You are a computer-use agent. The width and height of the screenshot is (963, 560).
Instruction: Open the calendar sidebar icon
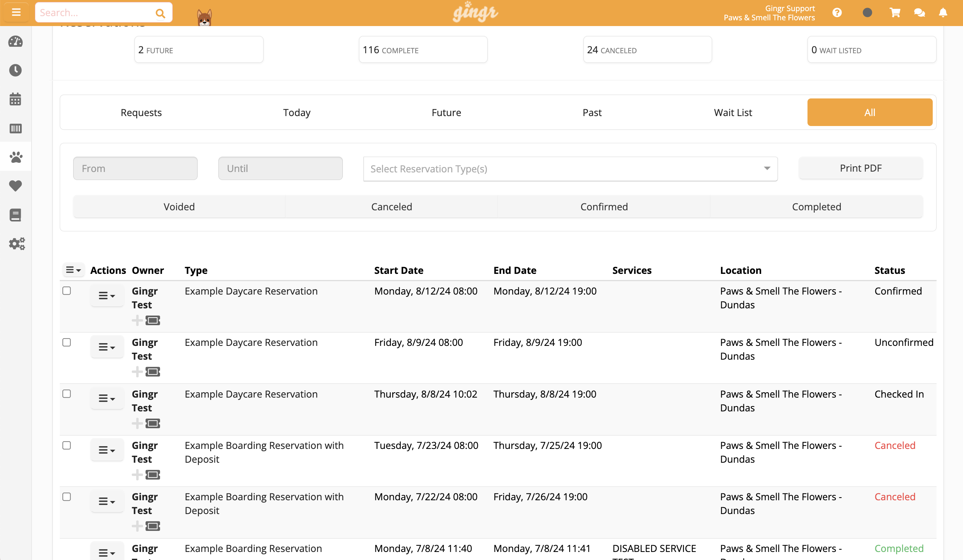(15, 99)
